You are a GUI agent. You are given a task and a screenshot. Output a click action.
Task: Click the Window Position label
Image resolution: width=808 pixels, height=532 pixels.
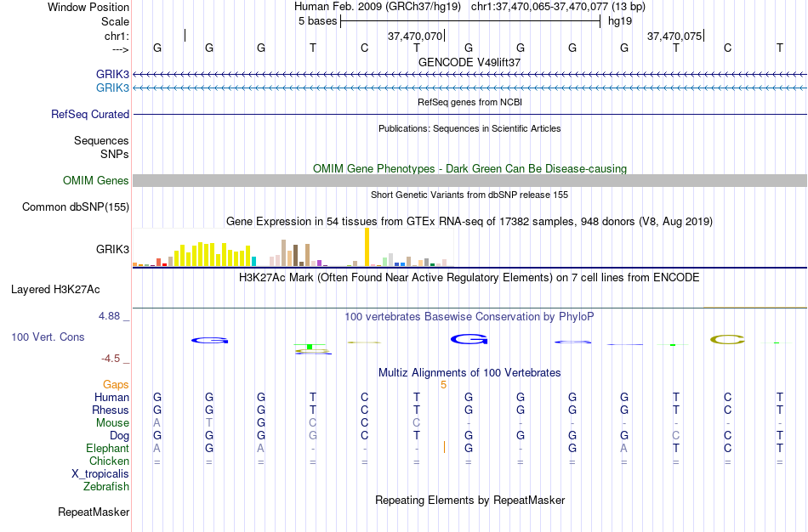(88, 7)
